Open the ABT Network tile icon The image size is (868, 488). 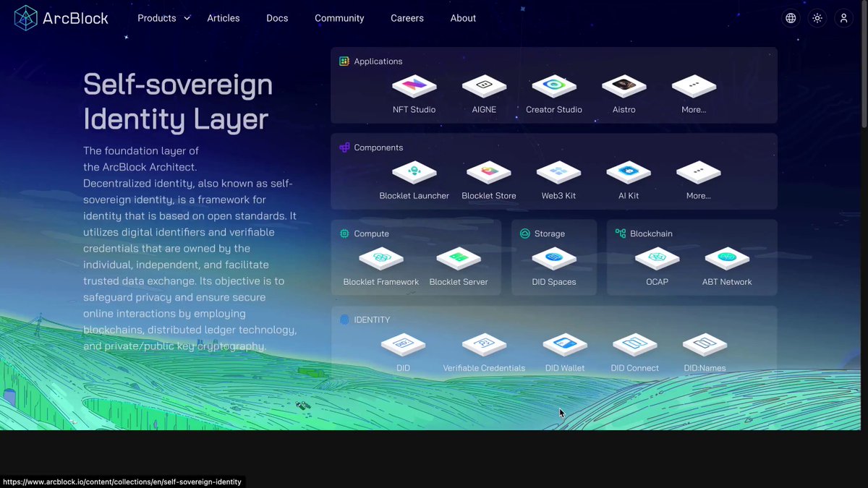[727, 258]
